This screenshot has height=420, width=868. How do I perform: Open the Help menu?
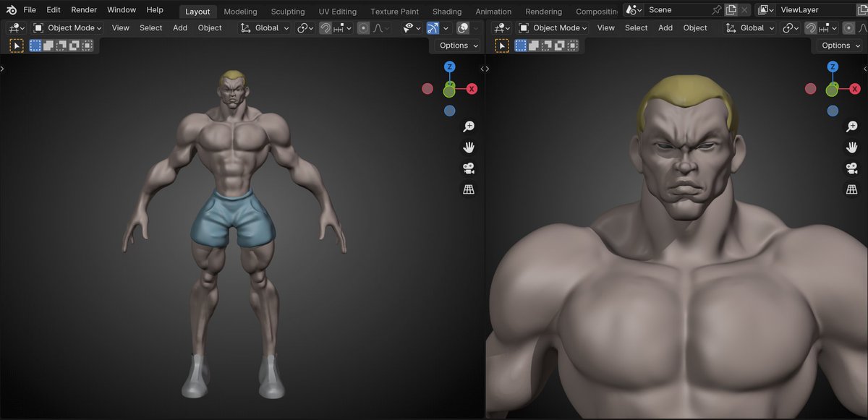[x=155, y=10]
